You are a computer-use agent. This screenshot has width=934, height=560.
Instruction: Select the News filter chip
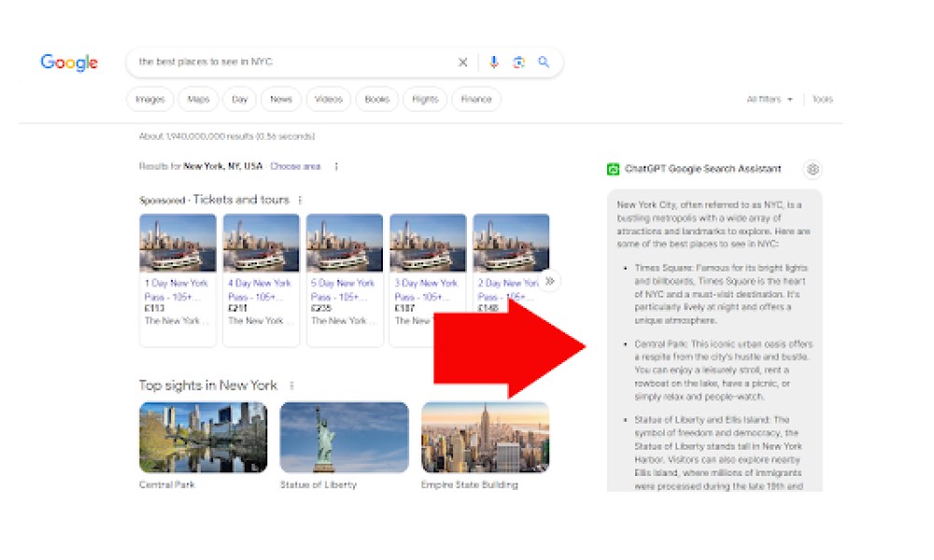[281, 99]
